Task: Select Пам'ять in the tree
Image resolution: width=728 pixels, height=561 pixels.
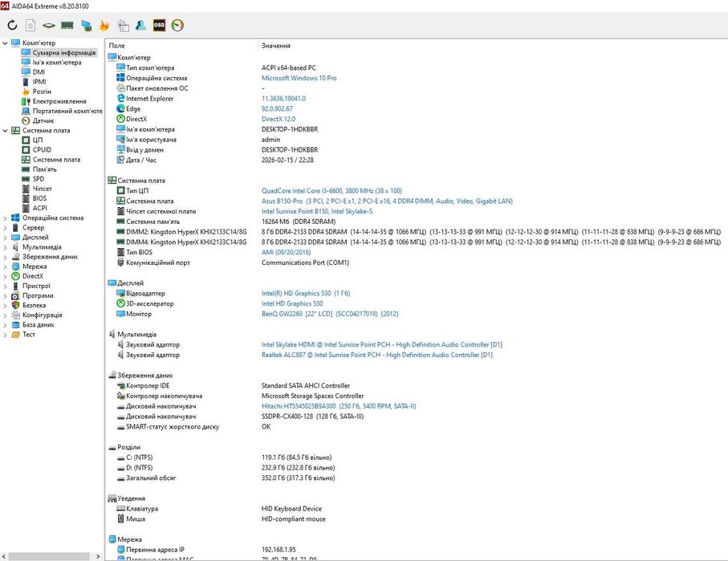Action: pos(45,169)
